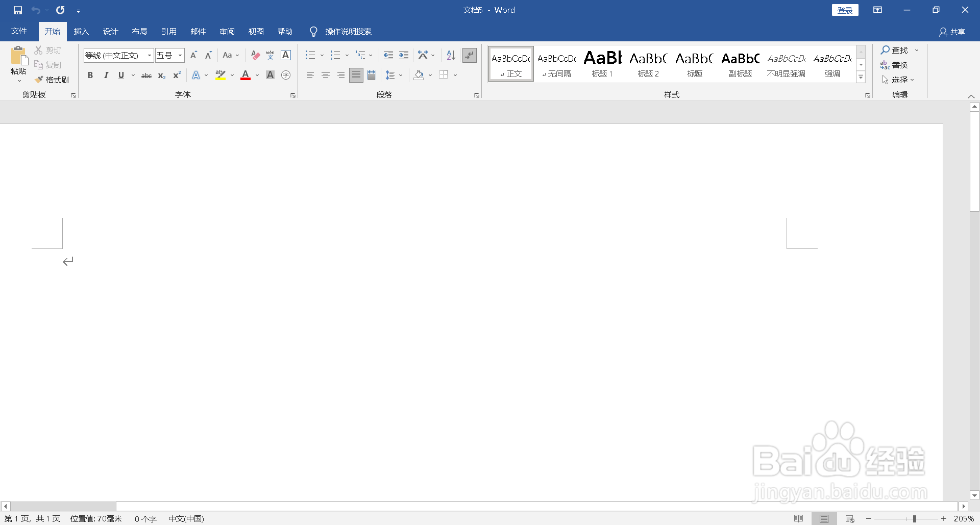Click the character shading icon
The width and height of the screenshot is (980, 525).
[x=271, y=75]
